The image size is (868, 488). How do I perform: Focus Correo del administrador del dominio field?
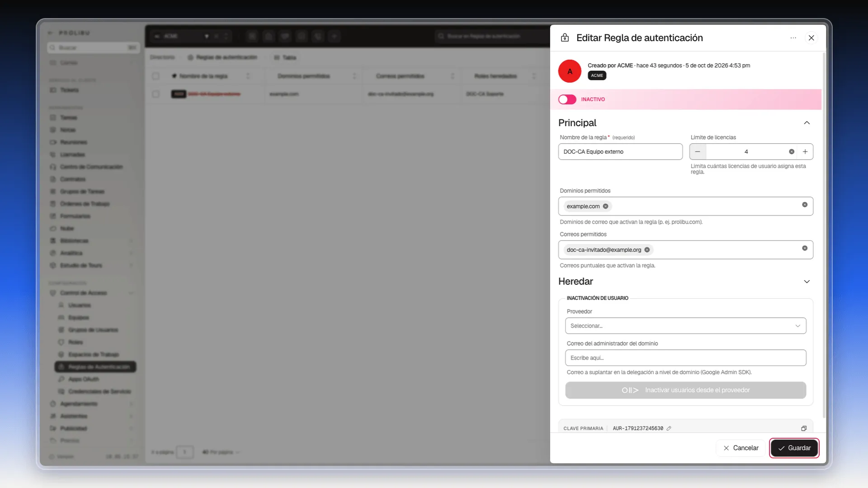(x=685, y=358)
